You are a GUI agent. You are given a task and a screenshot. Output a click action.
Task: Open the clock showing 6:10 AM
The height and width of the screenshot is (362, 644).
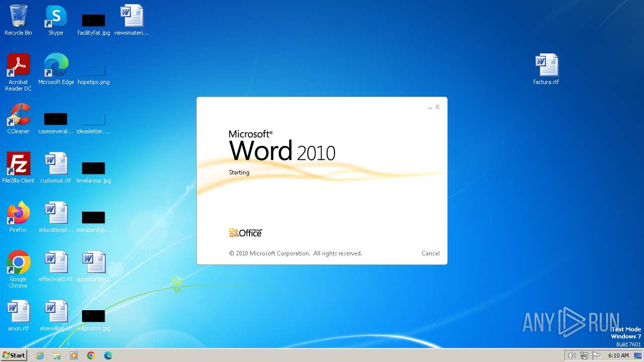coord(618,355)
